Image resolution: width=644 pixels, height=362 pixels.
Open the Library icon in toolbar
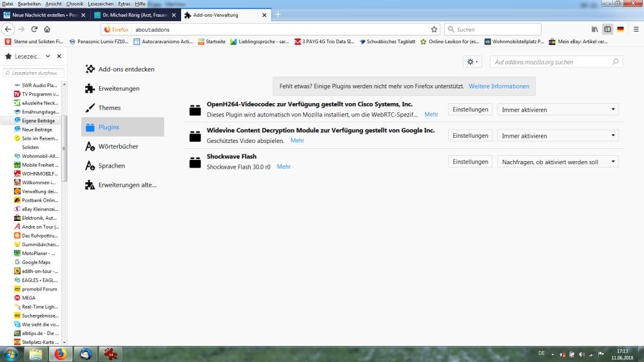[x=595, y=30]
